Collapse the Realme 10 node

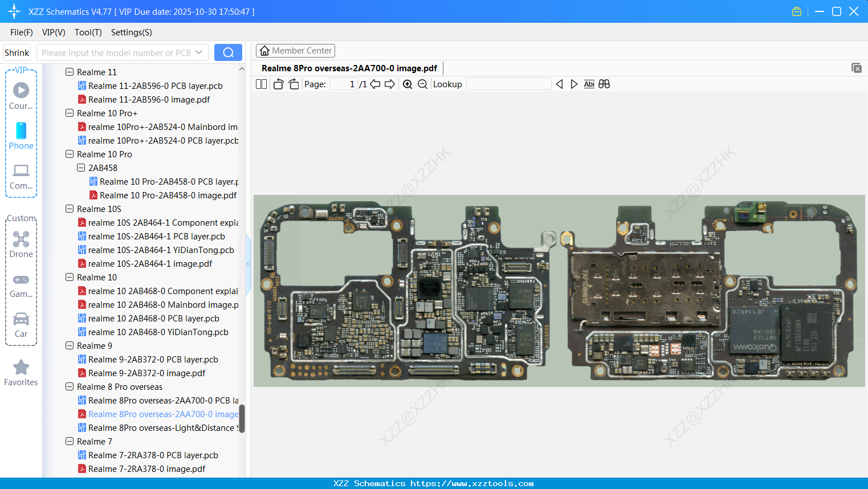(70, 277)
